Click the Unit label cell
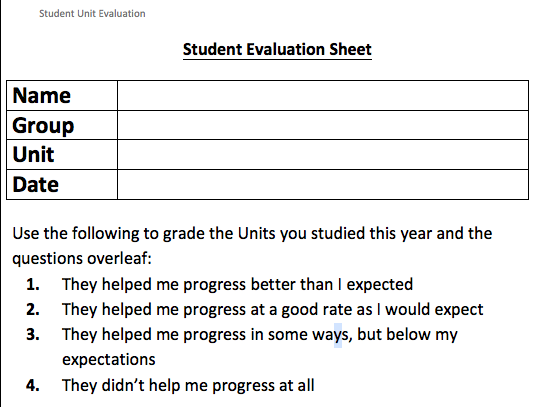The height and width of the screenshot is (407, 543). click(62, 155)
